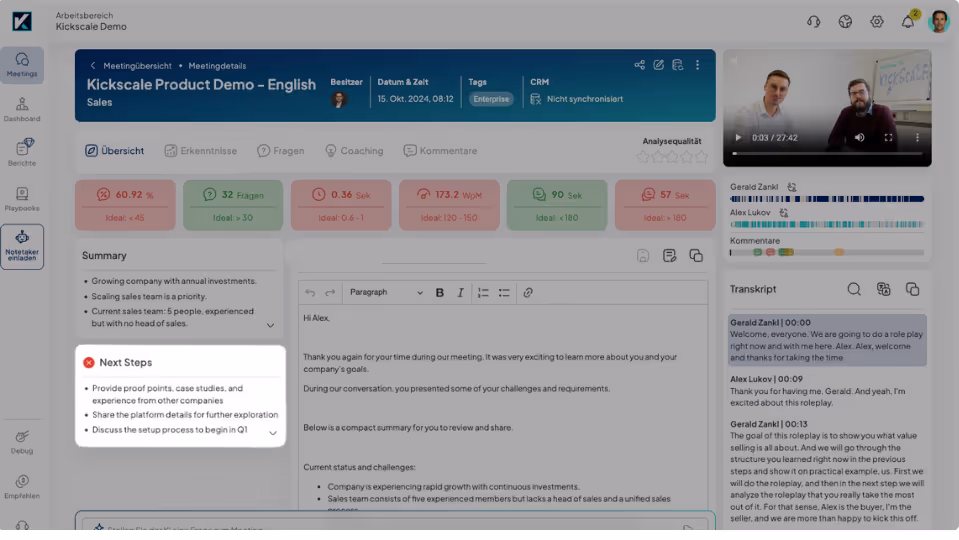Click the owner avatar under Besitzer
This screenshot has width=959, height=540.
tap(339, 99)
